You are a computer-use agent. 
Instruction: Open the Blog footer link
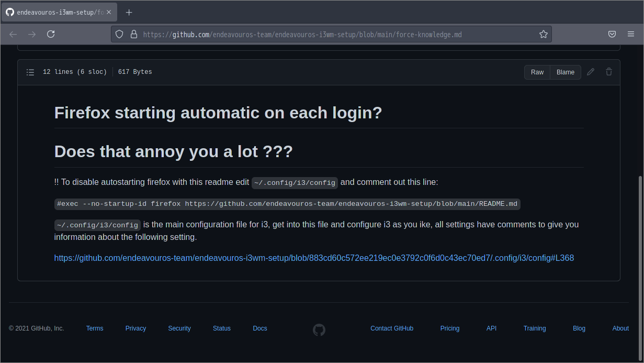tap(579, 328)
